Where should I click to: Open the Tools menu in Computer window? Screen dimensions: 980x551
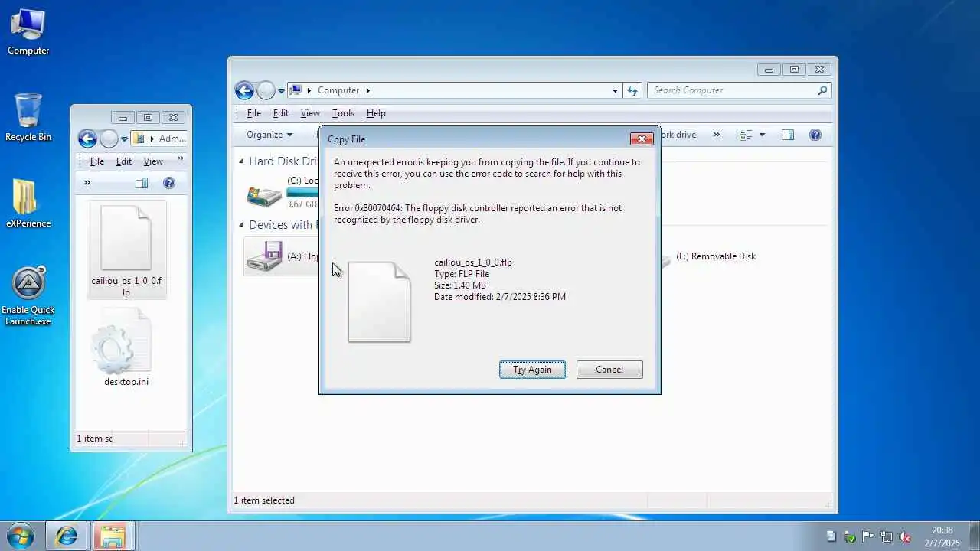pyautogui.click(x=343, y=113)
